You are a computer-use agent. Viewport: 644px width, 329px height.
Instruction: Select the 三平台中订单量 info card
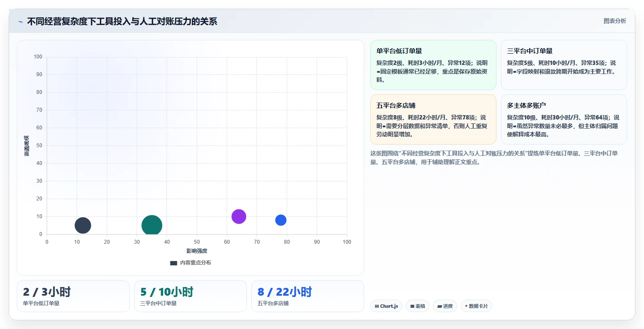tap(564, 65)
